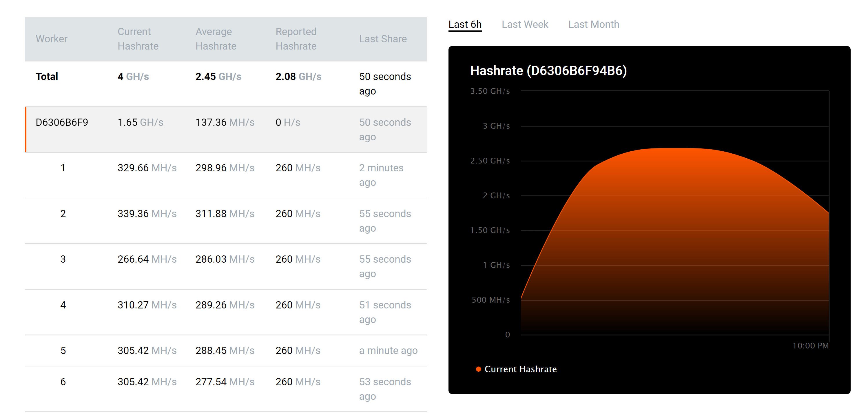The width and height of the screenshot is (868, 416).
Task: Switch to the Last Week tab
Action: click(524, 24)
